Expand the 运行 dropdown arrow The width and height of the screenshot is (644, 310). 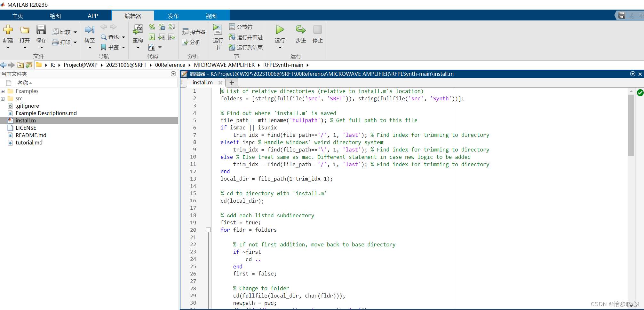pyautogui.click(x=280, y=48)
